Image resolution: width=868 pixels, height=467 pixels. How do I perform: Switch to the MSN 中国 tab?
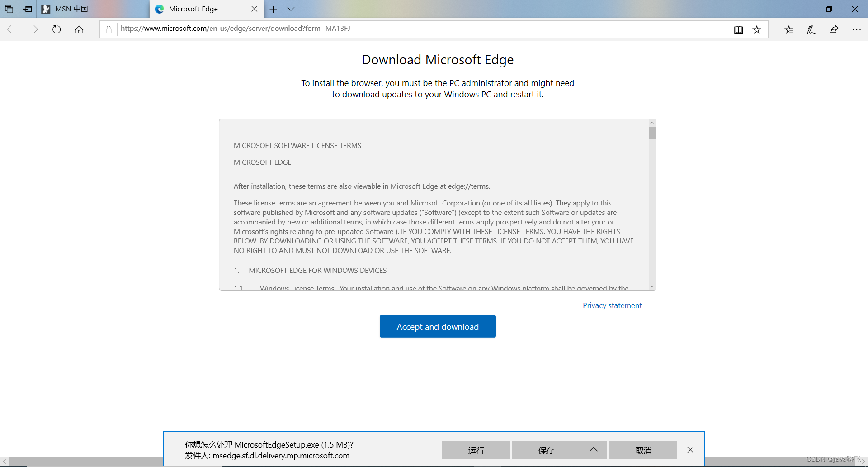click(x=93, y=9)
